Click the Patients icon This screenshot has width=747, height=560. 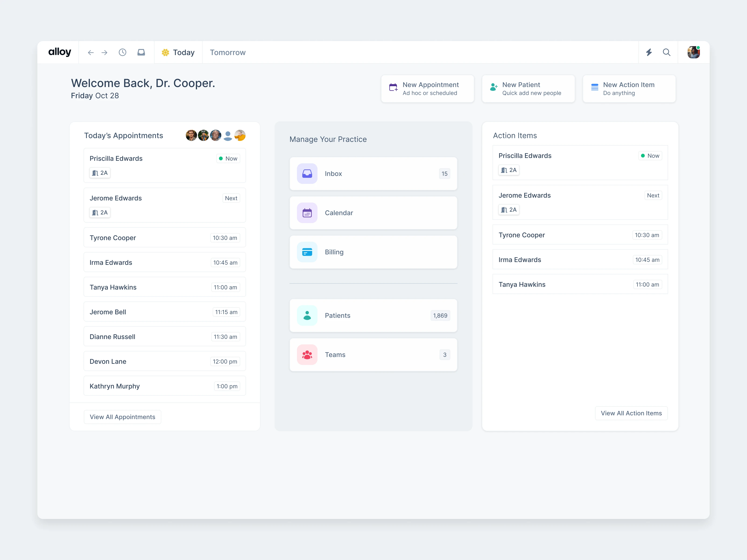point(307,315)
